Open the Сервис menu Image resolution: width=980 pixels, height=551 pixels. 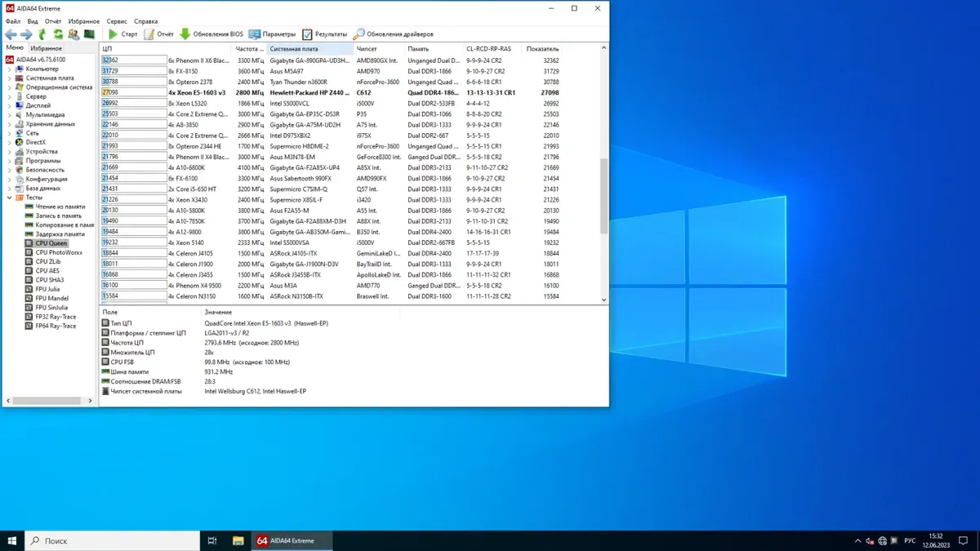pyautogui.click(x=117, y=21)
